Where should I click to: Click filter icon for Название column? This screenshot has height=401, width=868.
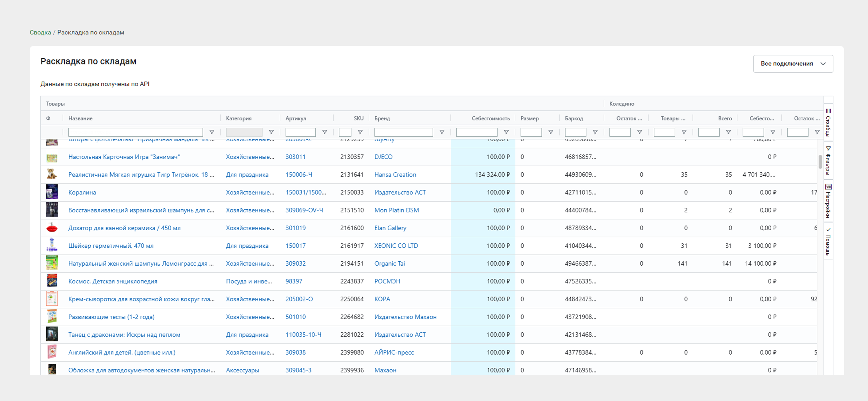pyautogui.click(x=212, y=132)
